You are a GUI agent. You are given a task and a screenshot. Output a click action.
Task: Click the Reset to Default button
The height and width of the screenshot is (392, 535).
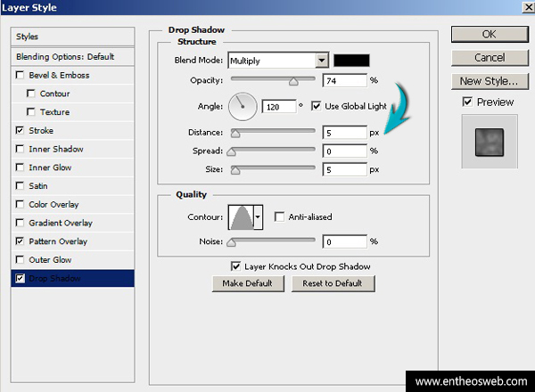point(332,283)
